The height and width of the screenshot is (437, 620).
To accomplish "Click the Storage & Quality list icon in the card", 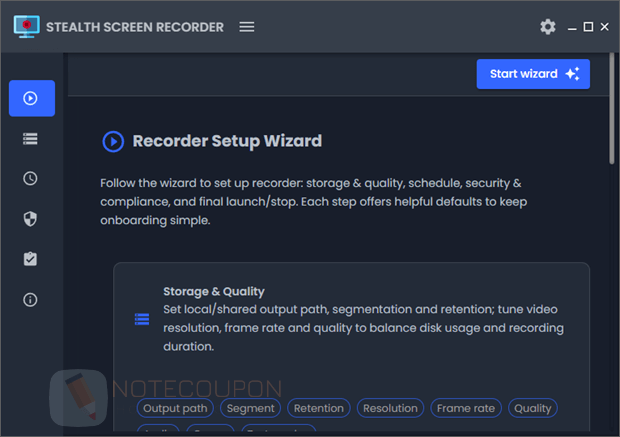I will coord(142,319).
